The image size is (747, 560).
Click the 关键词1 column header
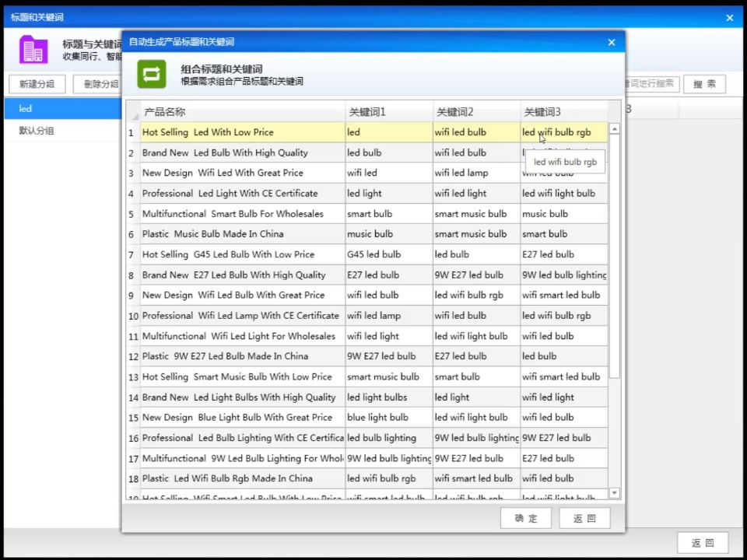click(389, 112)
